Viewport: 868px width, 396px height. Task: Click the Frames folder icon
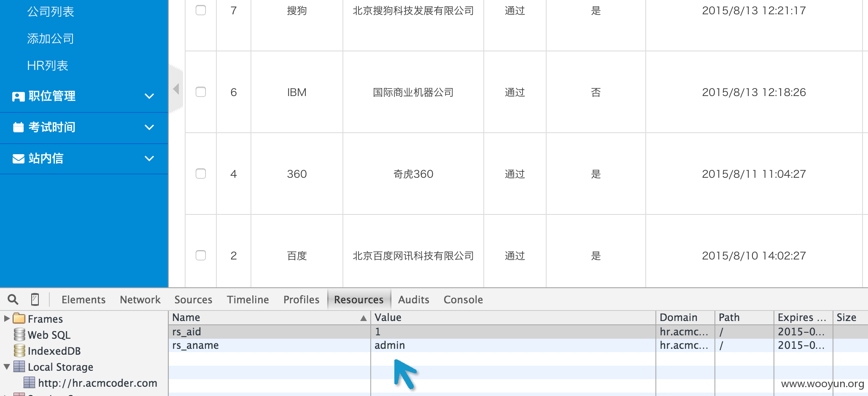tap(19, 318)
